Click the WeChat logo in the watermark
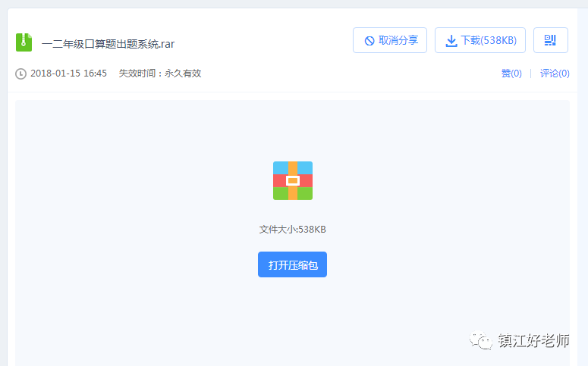This screenshot has width=588, height=366. 480,341
